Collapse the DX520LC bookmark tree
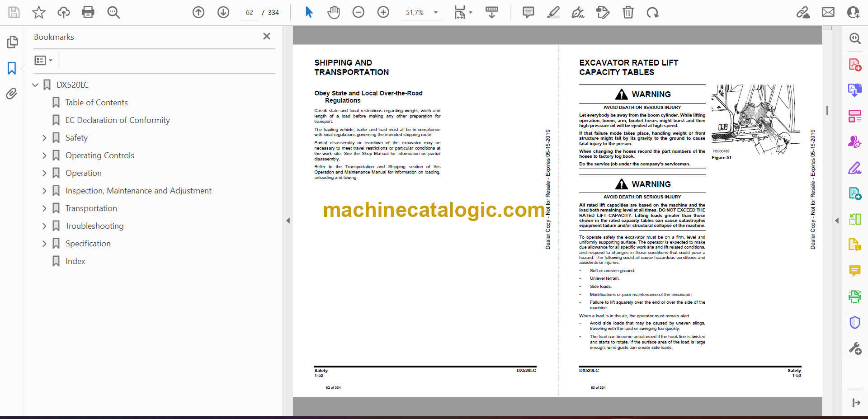868x419 pixels. [x=35, y=85]
